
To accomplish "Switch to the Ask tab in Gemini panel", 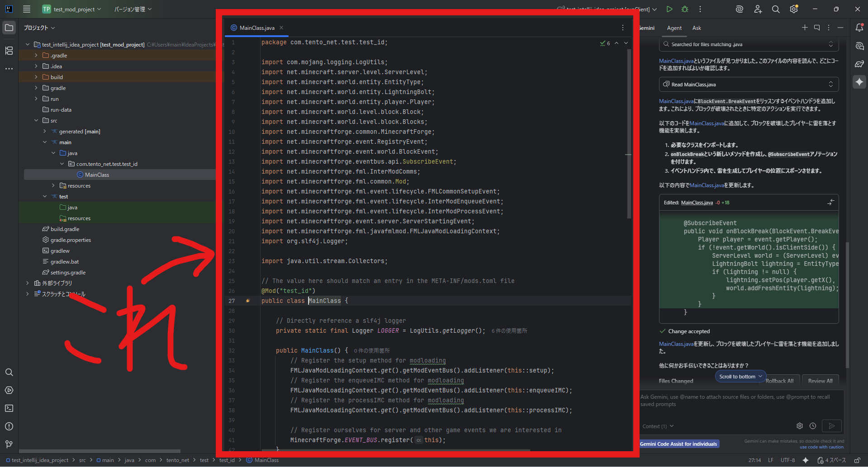I will click(697, 28).
